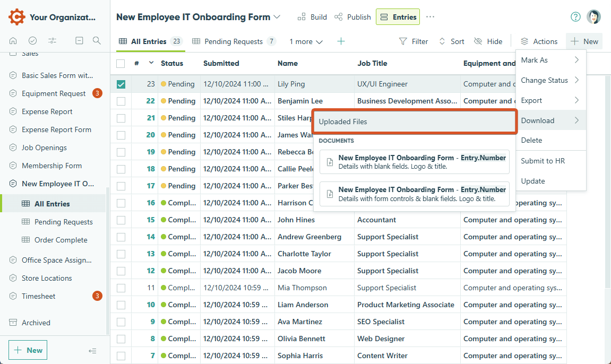Click the Job Title column header
The width and height of the screenshot is (611, 364).
(372, 64)
